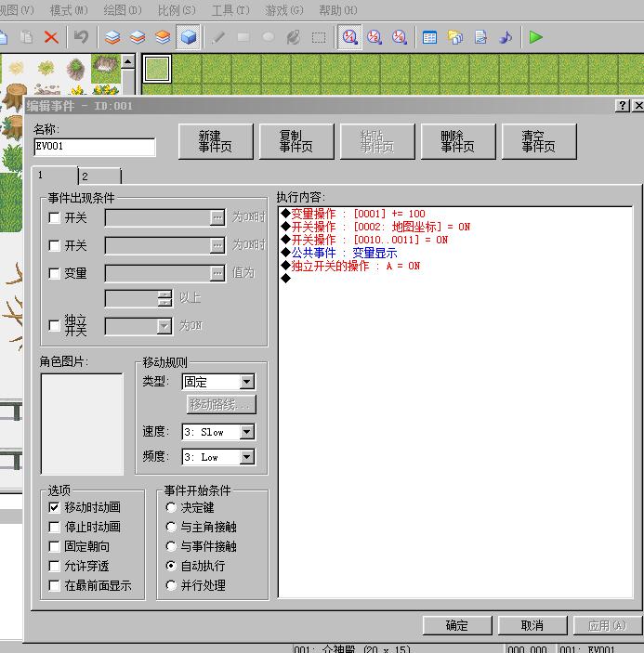Select the ellipse drawing tool
The image size is (644, 653).
(x=269, y=37)
